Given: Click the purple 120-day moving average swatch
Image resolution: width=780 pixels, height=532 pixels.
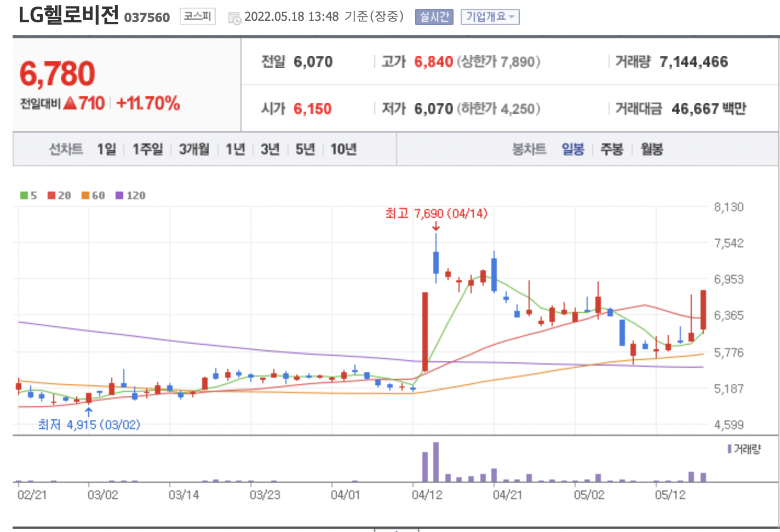Looking at the screenshot, I should pos(119,195).
